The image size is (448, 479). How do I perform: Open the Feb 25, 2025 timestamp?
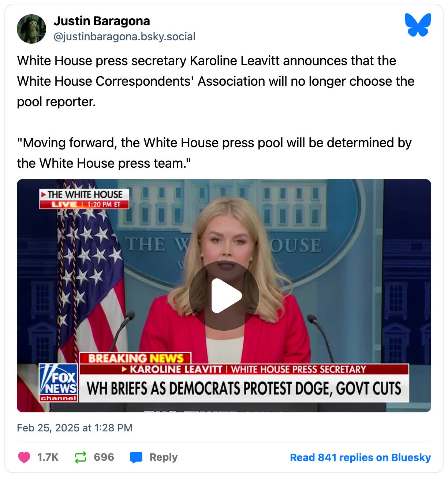75,428
